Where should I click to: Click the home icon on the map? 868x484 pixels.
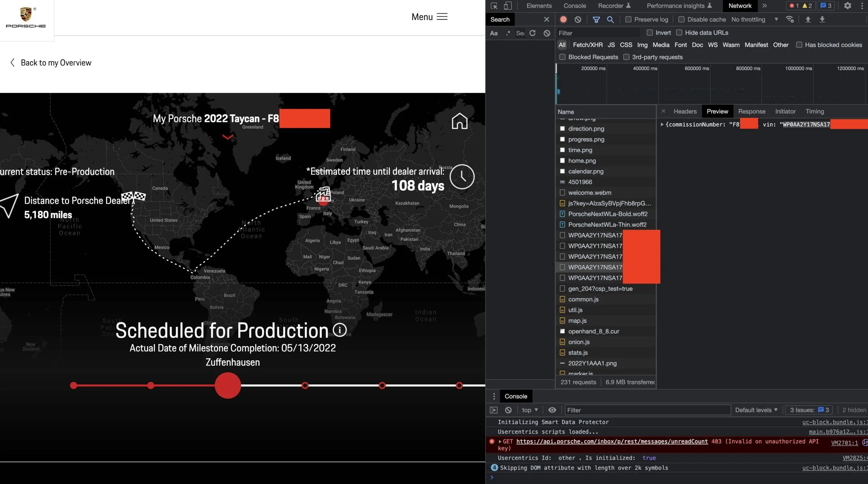[x=459, y=121]
